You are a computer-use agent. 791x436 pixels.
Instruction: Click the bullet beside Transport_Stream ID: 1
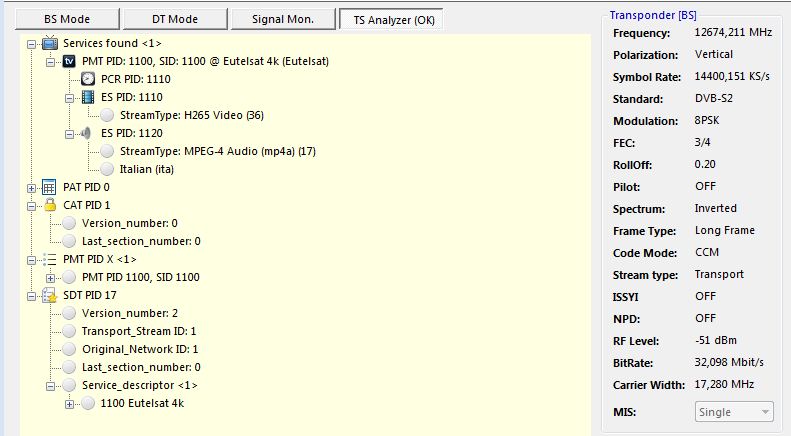pyautogui.click(x=69, y=331)
